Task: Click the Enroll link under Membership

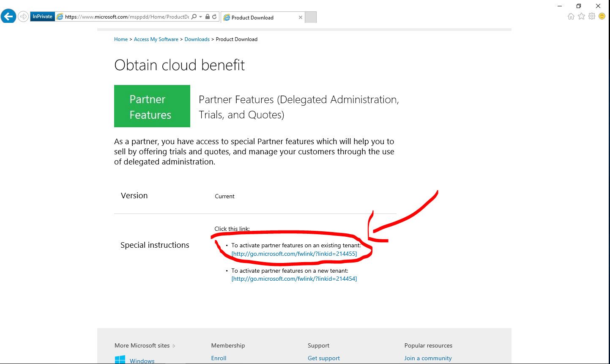Action: coord(219,358)
